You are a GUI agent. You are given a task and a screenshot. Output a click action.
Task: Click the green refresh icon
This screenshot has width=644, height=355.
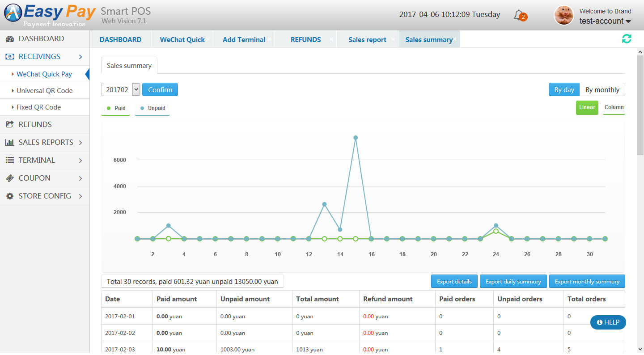coord(627,39)
